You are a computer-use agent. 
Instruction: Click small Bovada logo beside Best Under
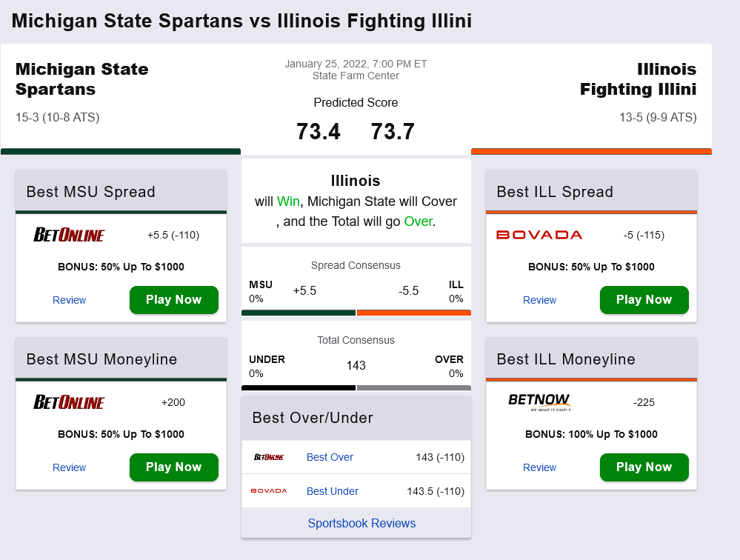coord(268,491)
